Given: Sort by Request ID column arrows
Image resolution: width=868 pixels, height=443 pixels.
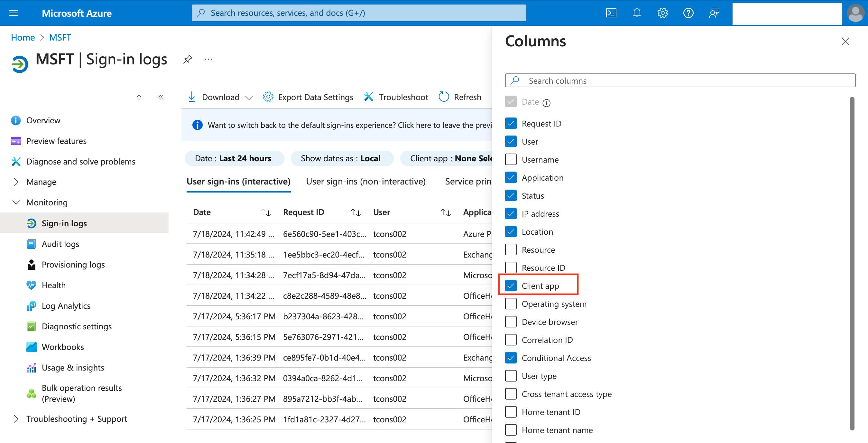Looking at the screenshot, I should click(356, 212).
